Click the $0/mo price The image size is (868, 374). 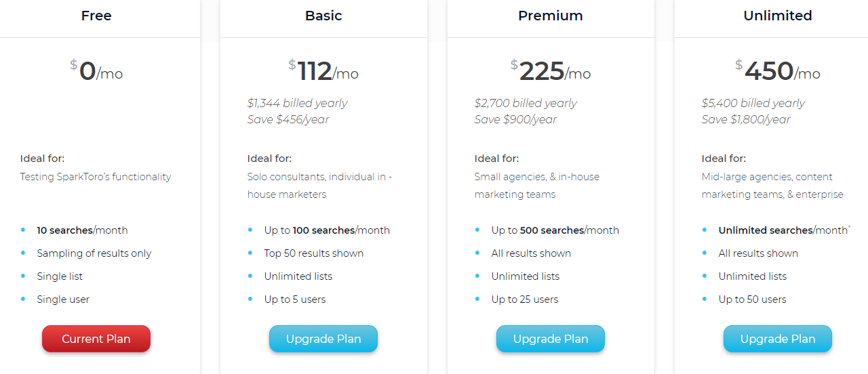pyautogui.click(x=96, y=70)
